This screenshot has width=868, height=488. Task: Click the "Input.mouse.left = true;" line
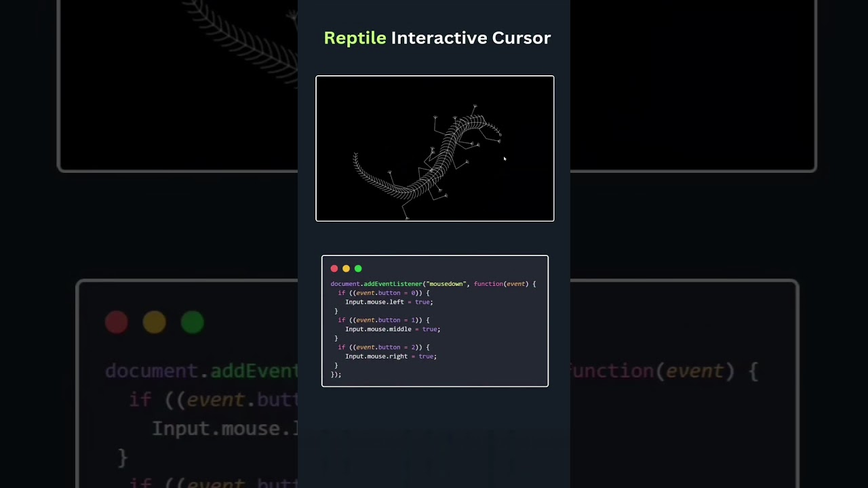coord(389,302)
